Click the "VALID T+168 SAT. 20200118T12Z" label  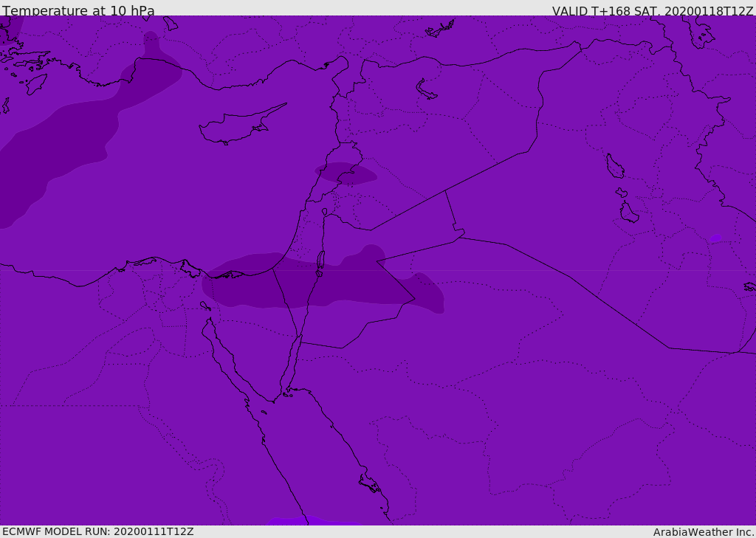click(x=653, y=11)
